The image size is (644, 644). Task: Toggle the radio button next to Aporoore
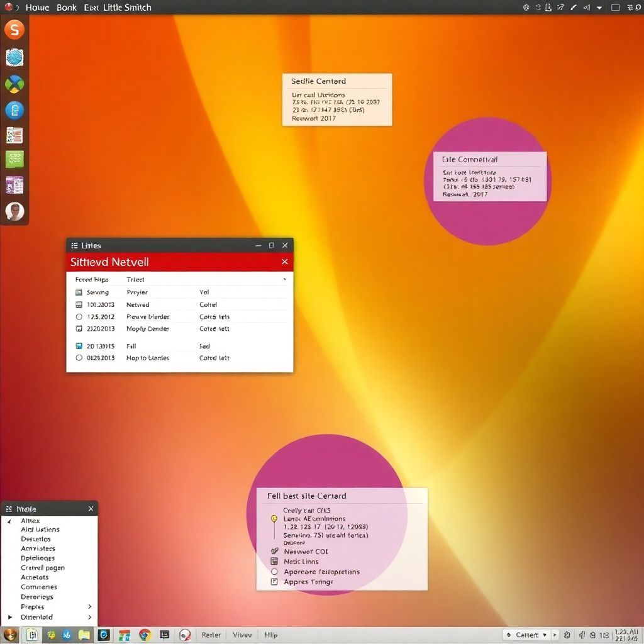pos(274,572)
